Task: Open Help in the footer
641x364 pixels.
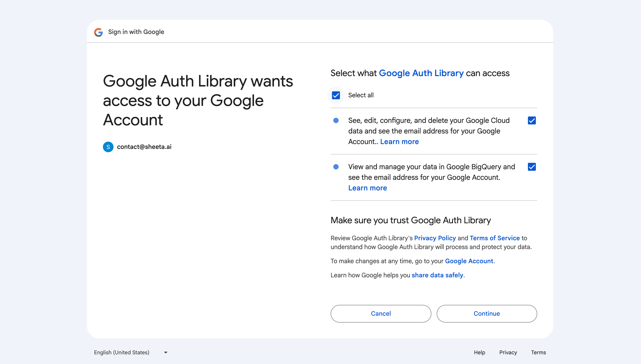Action: (479, 352)
